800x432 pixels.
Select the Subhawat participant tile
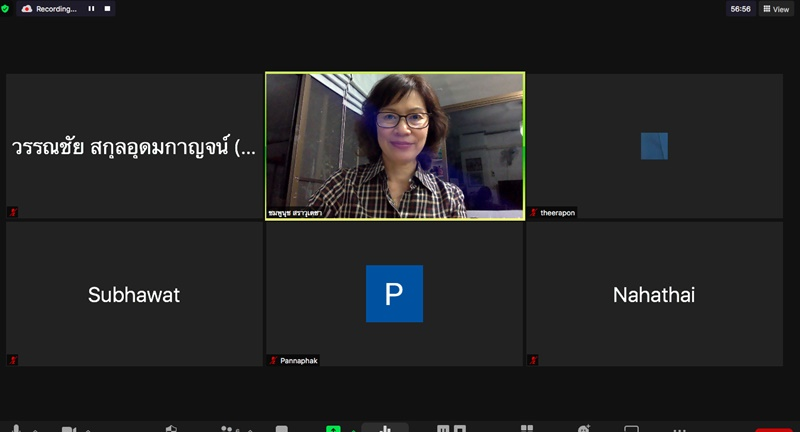[x=134, y=294]
